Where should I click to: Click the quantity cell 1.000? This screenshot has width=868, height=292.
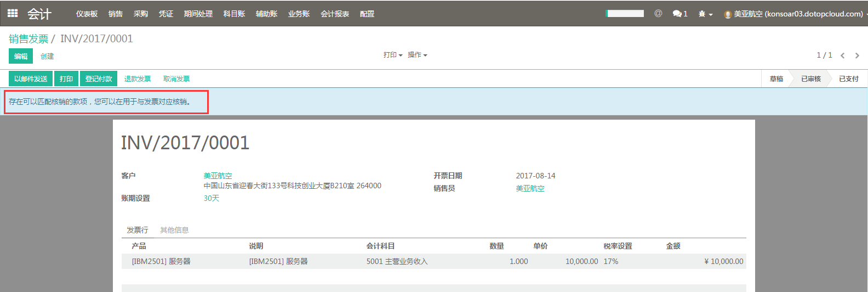[x=519, y=261]
